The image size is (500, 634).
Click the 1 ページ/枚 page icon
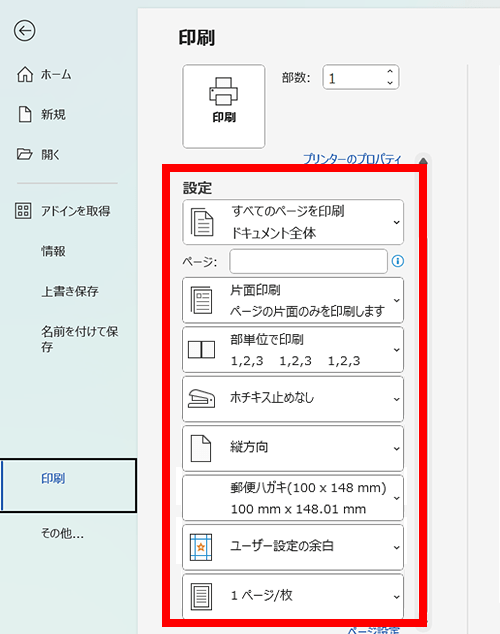(201, 596)
